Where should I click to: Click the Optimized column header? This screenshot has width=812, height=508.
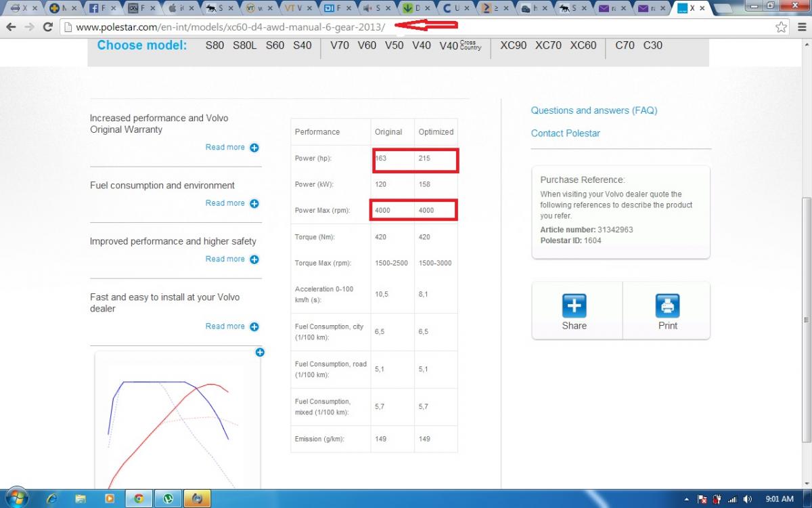436,132
